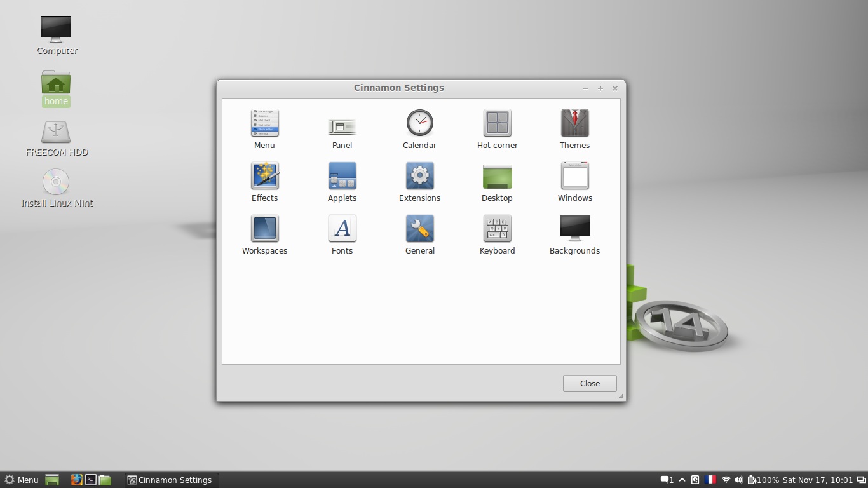
Task: Open the Extensions gear icon
Action: (419, 176)
